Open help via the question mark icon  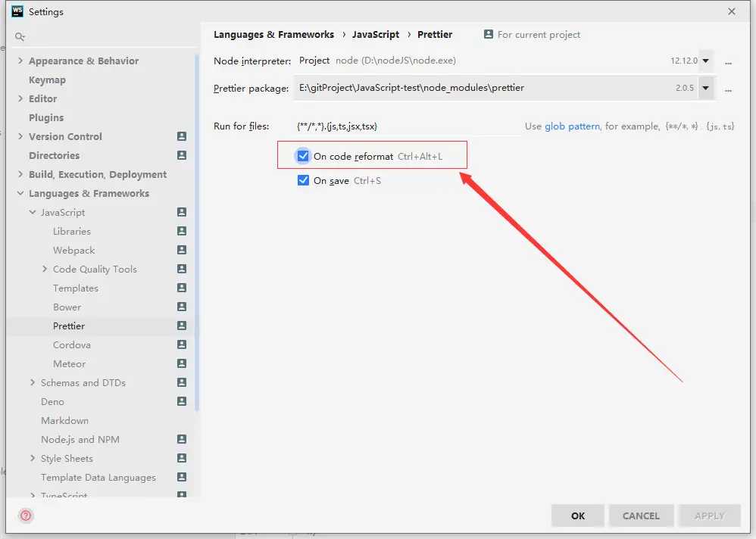[x=26, y=516]
